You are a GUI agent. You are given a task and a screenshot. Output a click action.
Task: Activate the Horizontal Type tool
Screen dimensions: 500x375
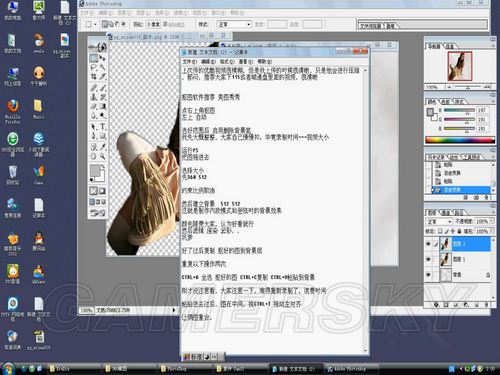[x=102, y=126]
